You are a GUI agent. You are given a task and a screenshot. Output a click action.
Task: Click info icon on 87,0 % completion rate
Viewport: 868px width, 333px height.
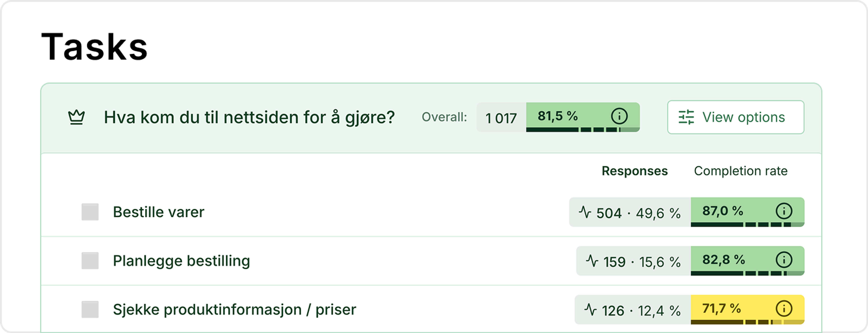pyautogui.click(x=784, y=211)
